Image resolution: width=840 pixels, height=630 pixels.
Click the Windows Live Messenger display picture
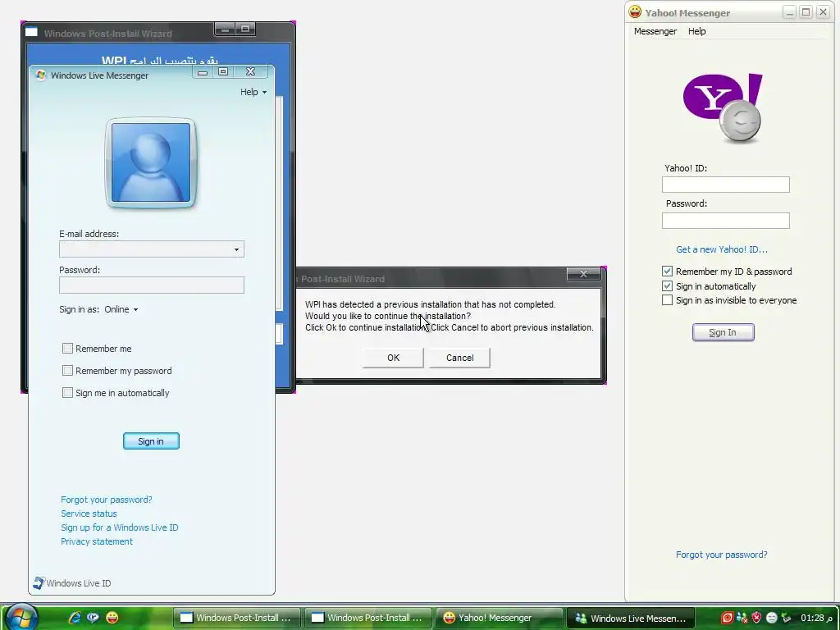(151, 163)
